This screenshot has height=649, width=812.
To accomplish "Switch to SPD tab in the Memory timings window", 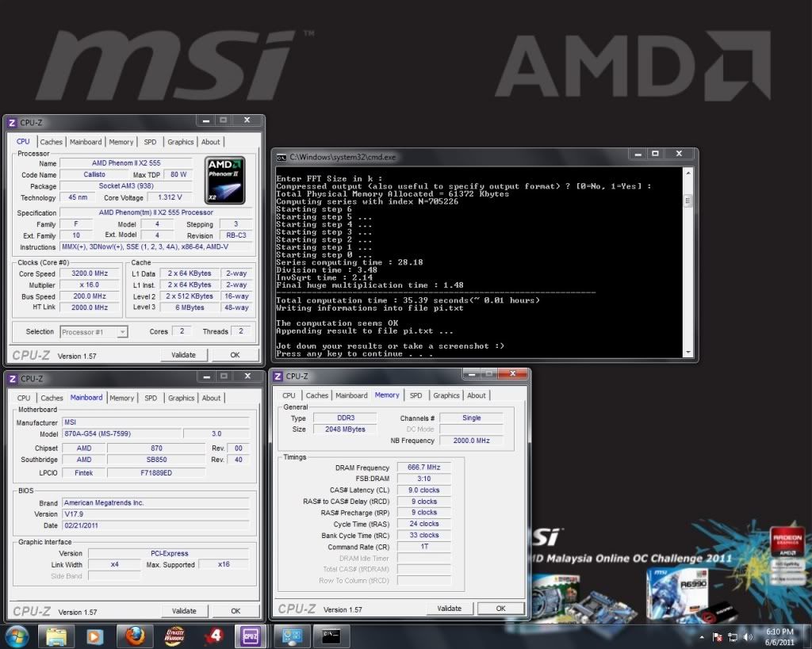I will point(416,395).
